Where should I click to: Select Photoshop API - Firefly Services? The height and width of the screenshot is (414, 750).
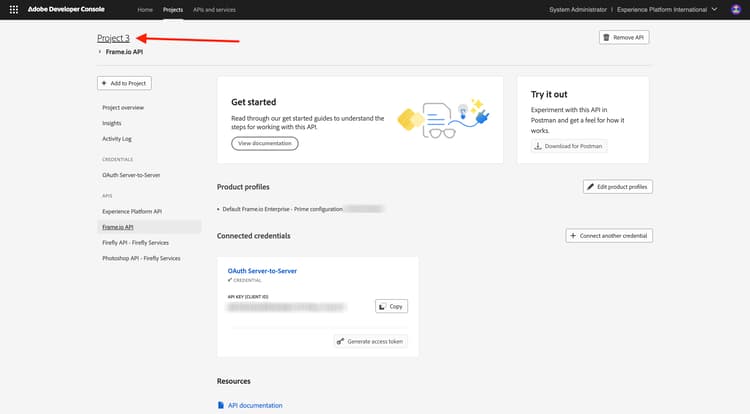[141, 258]
